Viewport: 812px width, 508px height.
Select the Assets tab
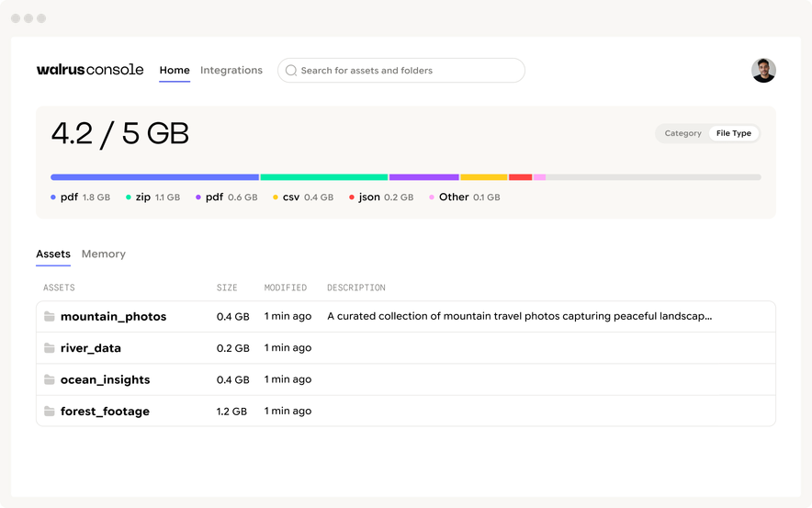click(53, 254)
